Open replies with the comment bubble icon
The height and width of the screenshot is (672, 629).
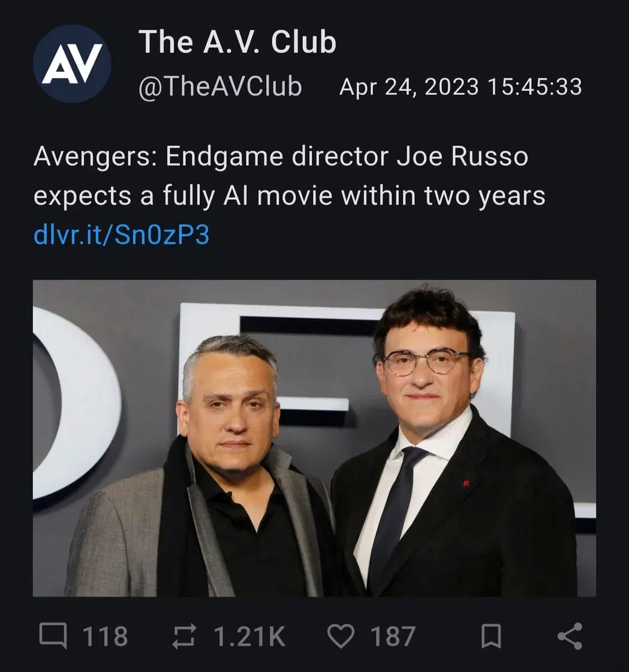tap(53, 635)
